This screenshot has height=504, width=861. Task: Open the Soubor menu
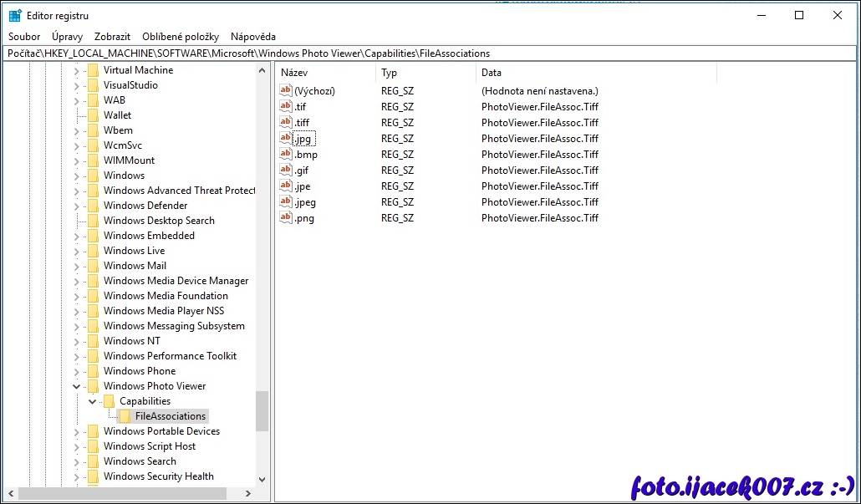[24, 37]
